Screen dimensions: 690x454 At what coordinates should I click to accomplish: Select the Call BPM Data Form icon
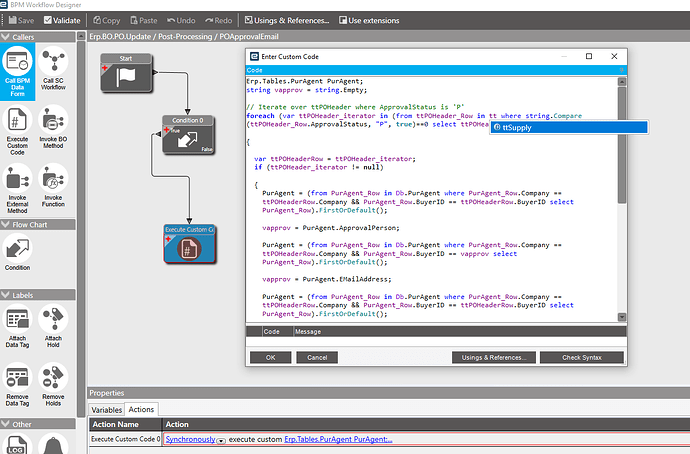pos(18,72)
